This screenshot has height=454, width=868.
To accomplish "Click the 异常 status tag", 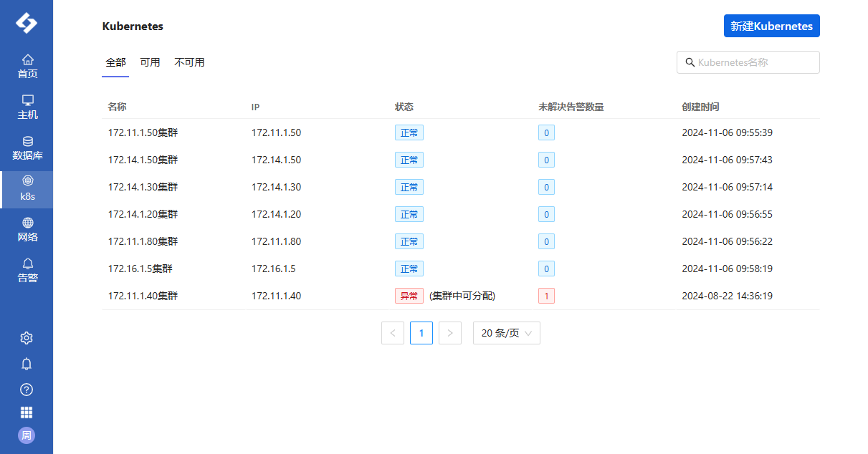I will (x=409, y=296).
